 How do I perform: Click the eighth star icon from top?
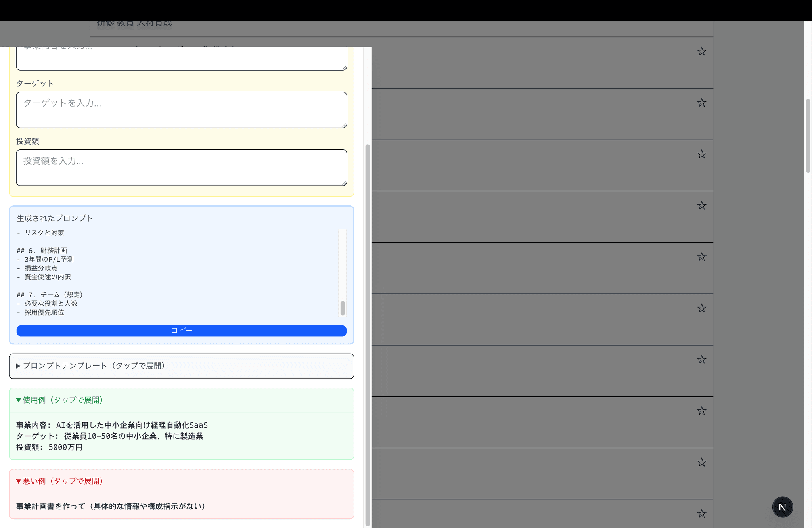coord(701,411)
